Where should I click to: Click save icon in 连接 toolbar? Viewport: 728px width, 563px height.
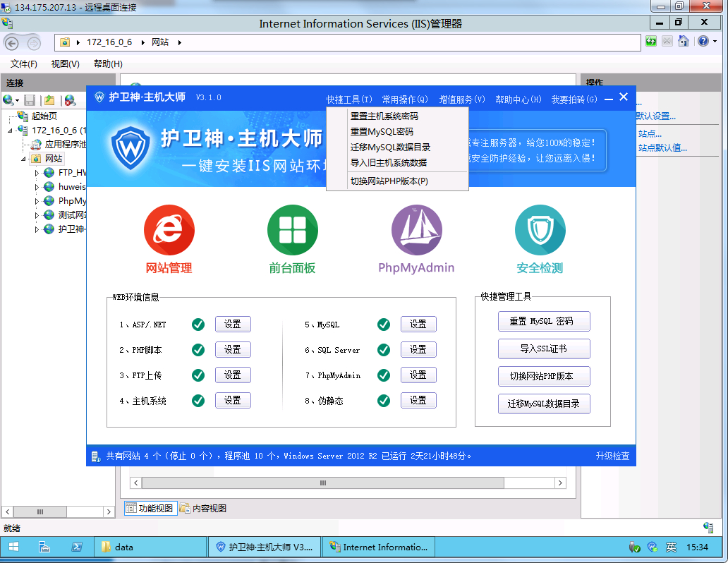[30, 100]
